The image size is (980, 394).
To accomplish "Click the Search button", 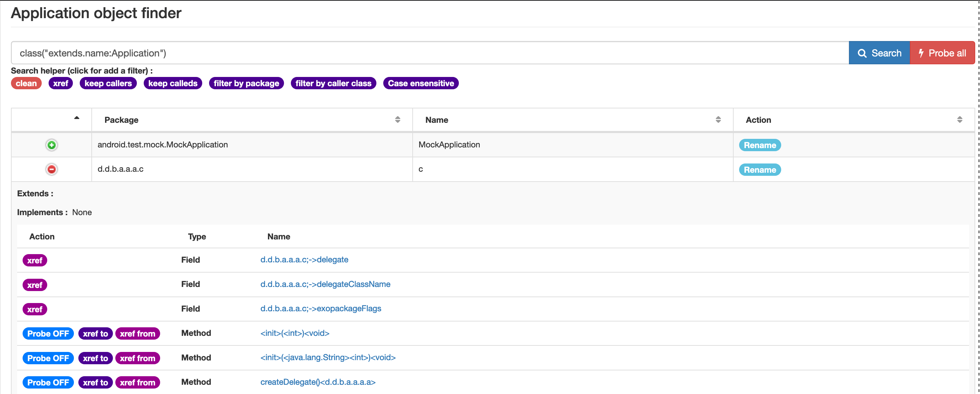I will (x=879, y=53).
